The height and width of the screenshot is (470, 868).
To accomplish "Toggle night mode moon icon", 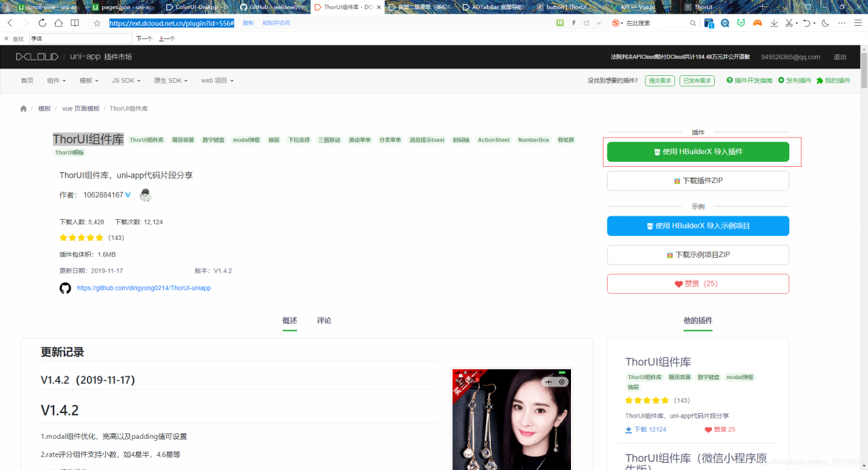I will [825, 23].
